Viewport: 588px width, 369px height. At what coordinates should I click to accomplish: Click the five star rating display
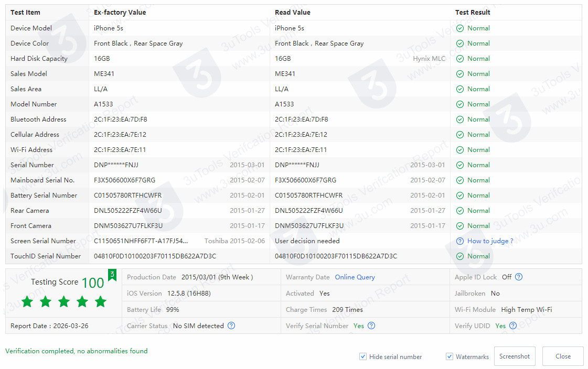[64, 302]
